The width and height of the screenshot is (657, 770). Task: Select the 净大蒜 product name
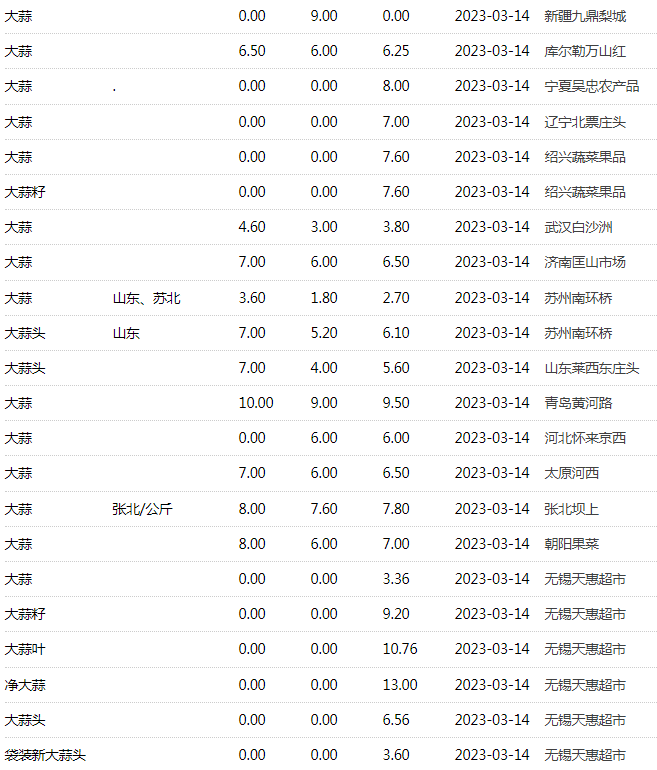click(25, 685)
